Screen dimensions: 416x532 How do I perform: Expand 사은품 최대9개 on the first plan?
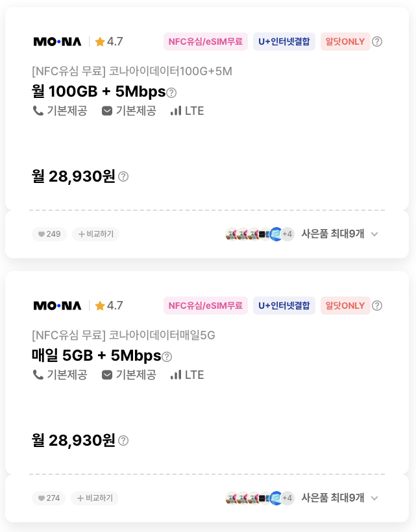click(339, 234)
